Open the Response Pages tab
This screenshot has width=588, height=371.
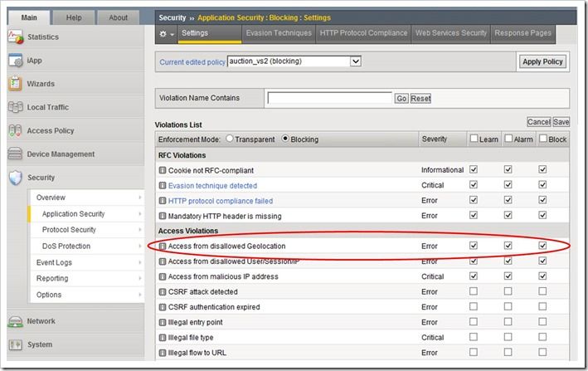pyautogui.click(x=522, y=33)
